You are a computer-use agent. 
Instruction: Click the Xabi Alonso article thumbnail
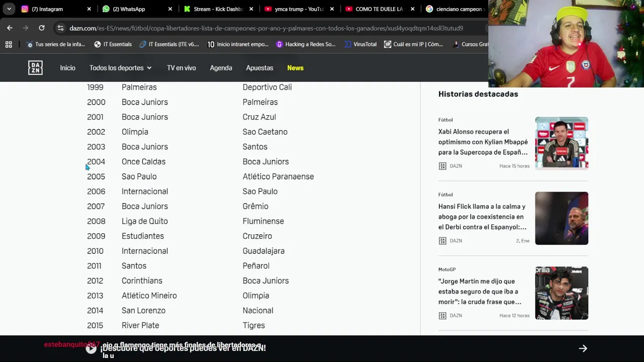pos(561,143)
